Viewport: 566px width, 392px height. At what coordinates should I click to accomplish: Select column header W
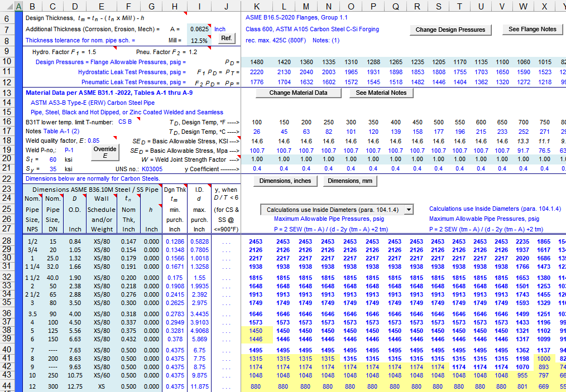pyautogui.click(x=522, y=6)
